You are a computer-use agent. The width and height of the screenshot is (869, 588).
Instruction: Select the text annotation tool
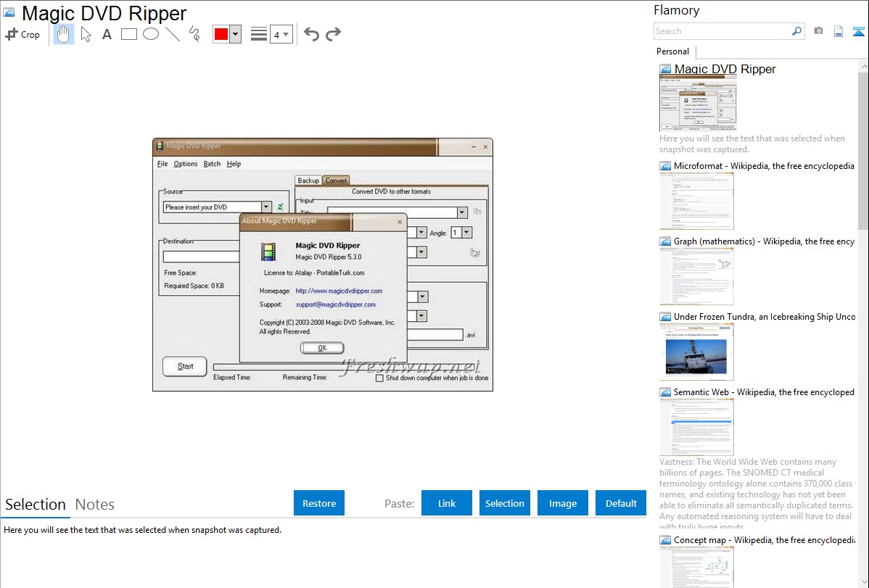107,34
